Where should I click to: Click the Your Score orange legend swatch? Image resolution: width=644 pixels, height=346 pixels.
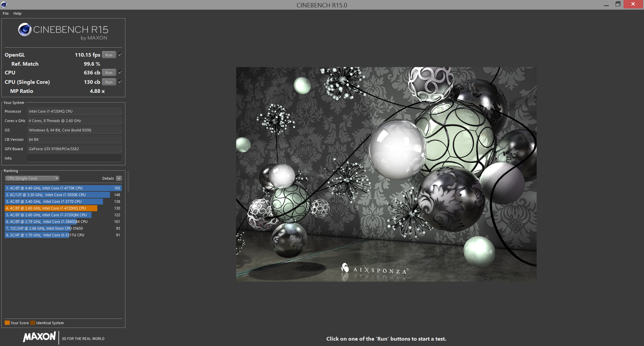tap(7, 323)
